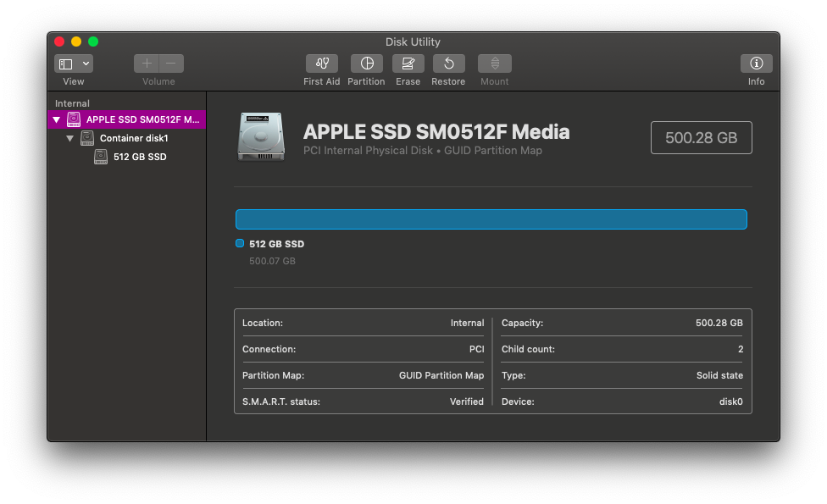
Task: Show disk Info panel
Action: pyautogui.click(x=757, y=64)
